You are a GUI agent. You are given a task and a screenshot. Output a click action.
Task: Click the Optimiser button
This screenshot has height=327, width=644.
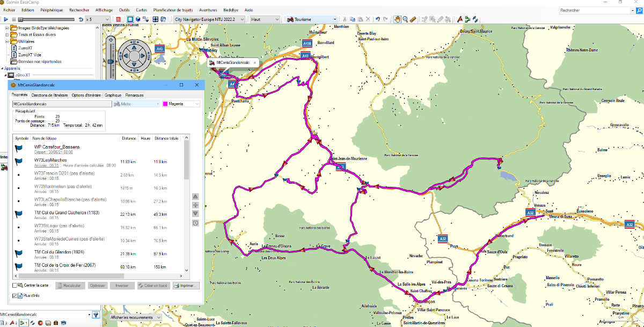(x=97, y=286)
